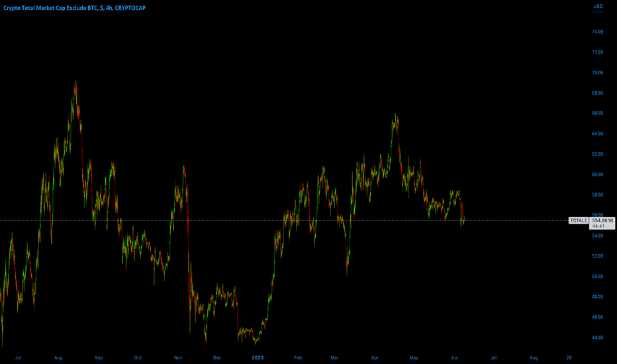Click the 500B price axis label

pos(597,277)
